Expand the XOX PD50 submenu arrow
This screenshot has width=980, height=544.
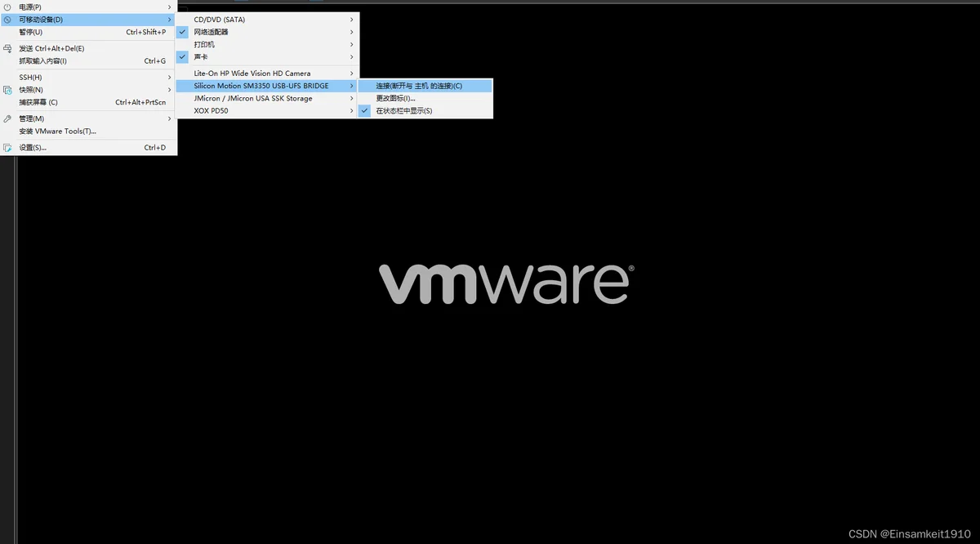coord(352,110)
